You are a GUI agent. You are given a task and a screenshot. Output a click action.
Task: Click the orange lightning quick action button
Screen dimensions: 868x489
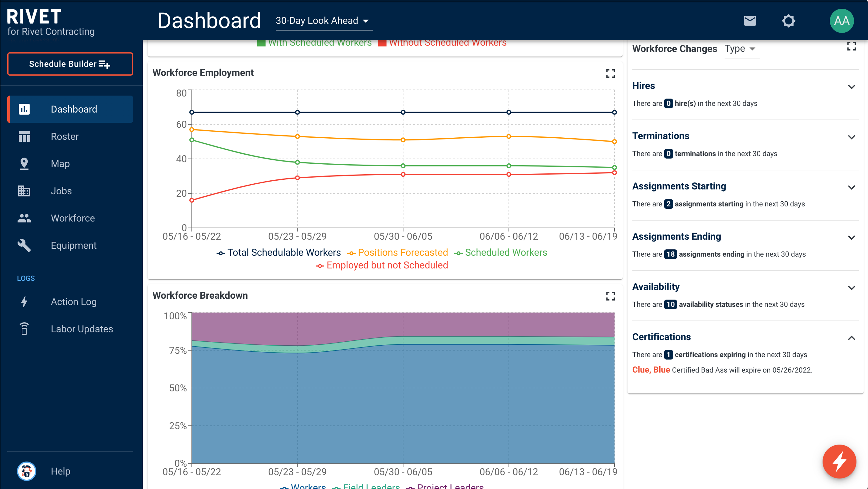click(839, 461)
